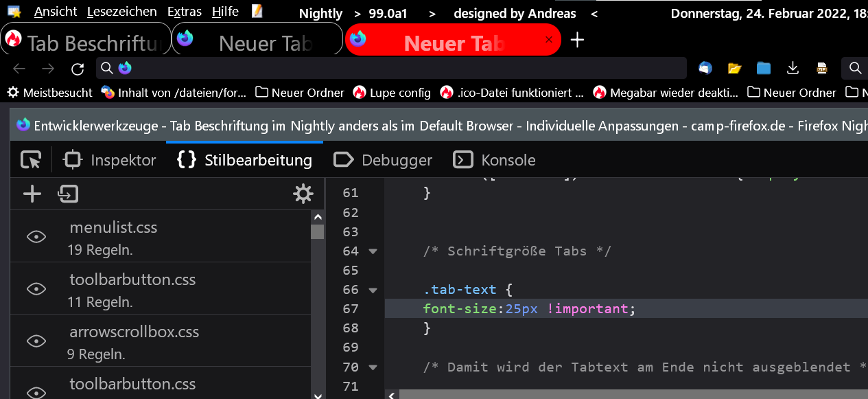The width and height of the screenshot is (868, 399).
Task: Open a new browser tab with the plus button
Action: point(578,41)
